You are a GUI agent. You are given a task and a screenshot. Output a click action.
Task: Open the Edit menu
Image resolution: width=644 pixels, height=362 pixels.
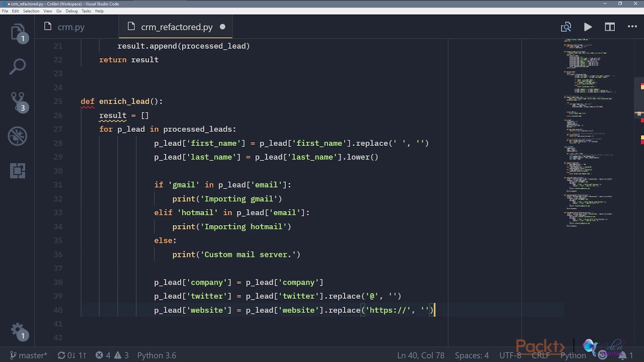point(16,11)
